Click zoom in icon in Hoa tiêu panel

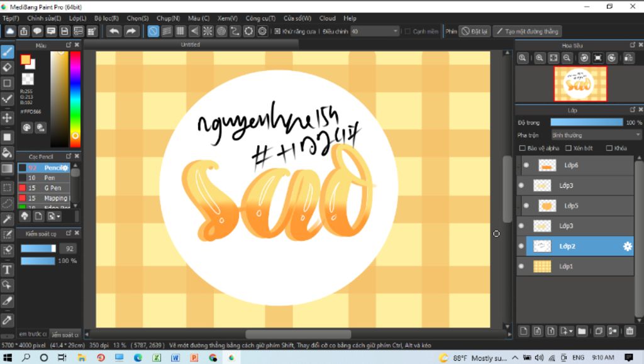point(540,58)
